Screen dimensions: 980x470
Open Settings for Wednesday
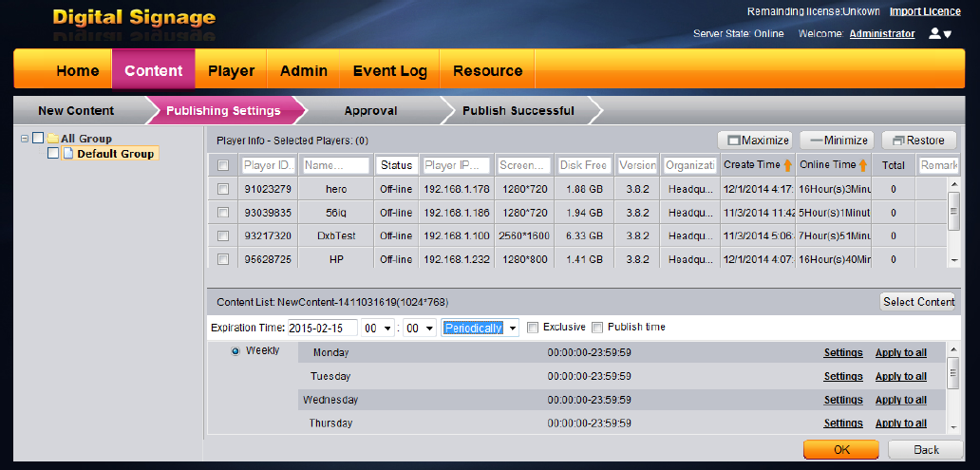click(x=843, y=400)
